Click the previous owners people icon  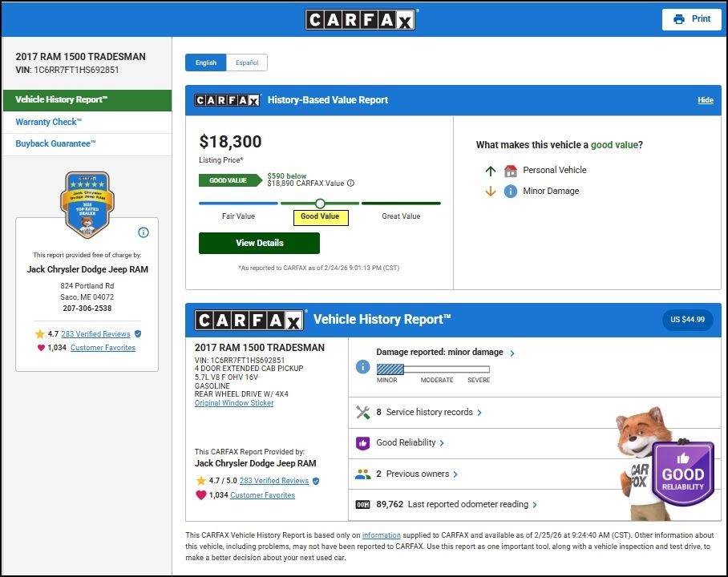coord(362,474)
